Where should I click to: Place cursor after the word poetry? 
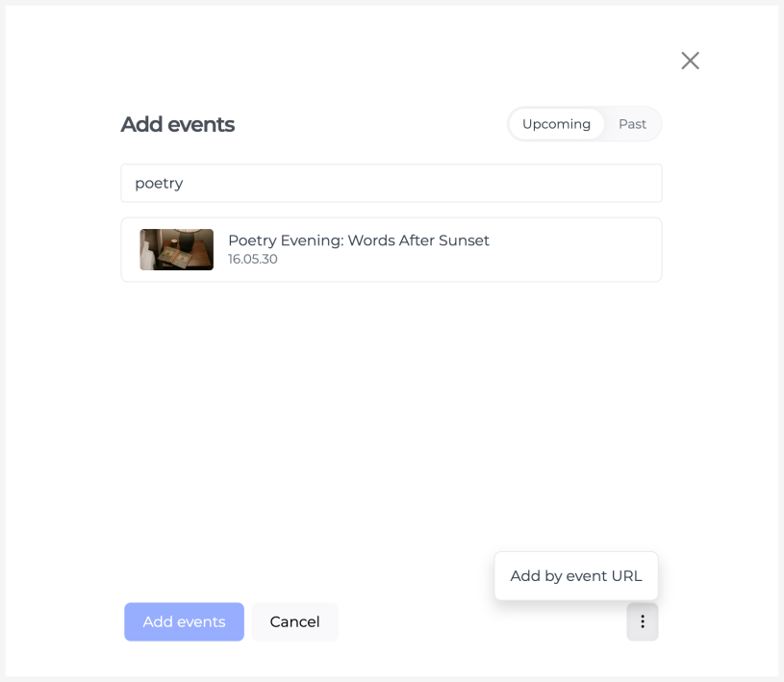click(x=184, y=184)
